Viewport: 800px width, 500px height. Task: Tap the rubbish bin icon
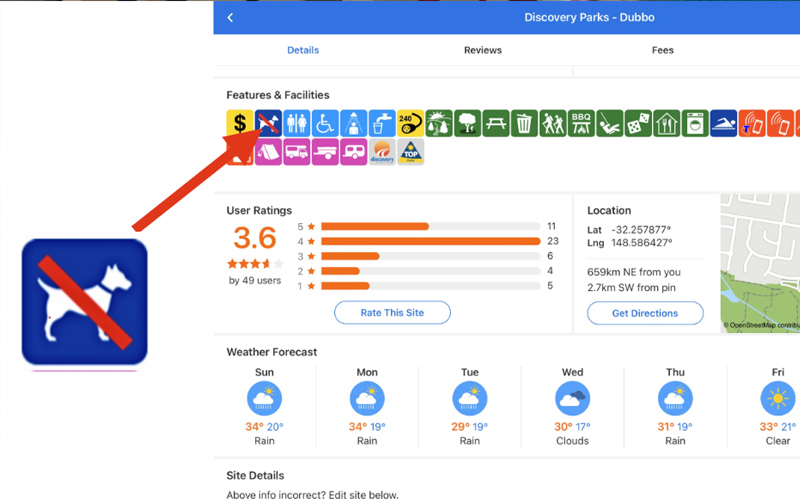tap(524, 123)
